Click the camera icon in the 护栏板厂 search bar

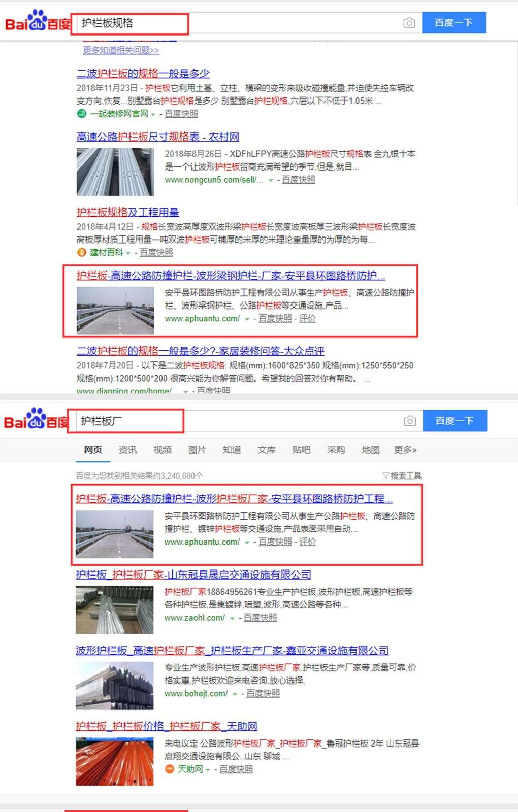point(410,421)
